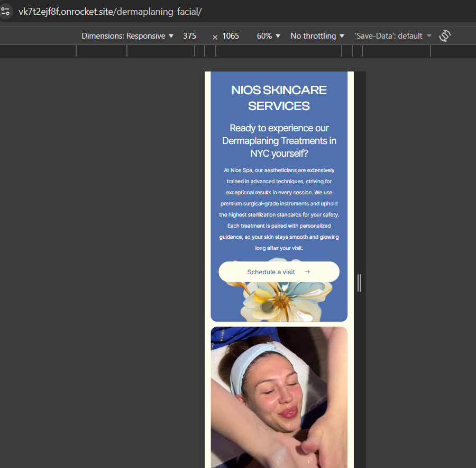Click the Schedule a visit button

point(279,272)
